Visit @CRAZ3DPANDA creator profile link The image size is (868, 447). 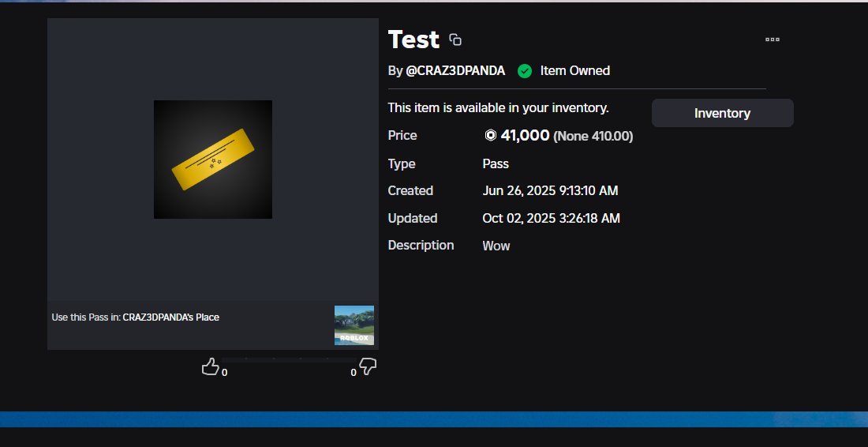tap(455, 71)
